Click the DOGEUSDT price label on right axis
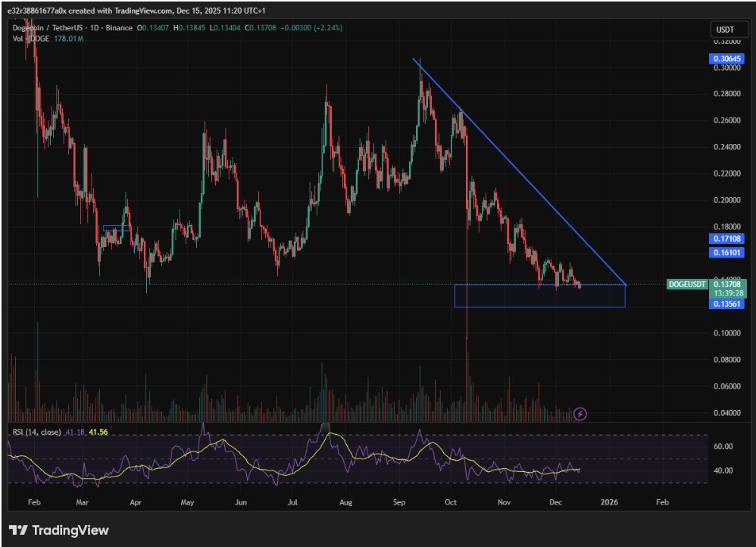This screenshot has width=756, height=547. click(687, 284)
